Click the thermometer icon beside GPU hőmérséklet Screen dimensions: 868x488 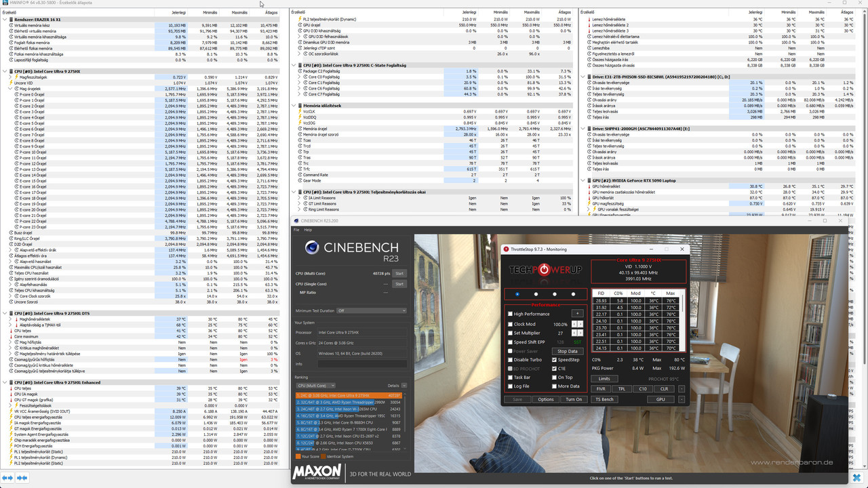589,186
